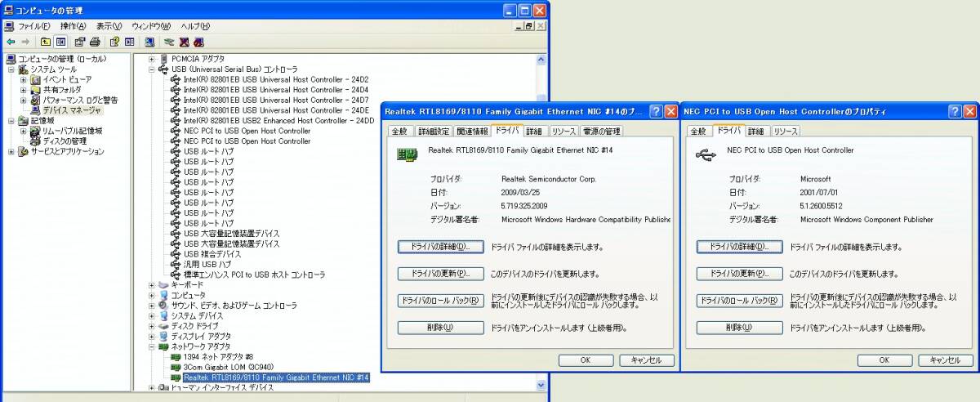Select the 1394 ネット アダプタ #8 device
Screen dimensions: 980x402
click(219, 356)
